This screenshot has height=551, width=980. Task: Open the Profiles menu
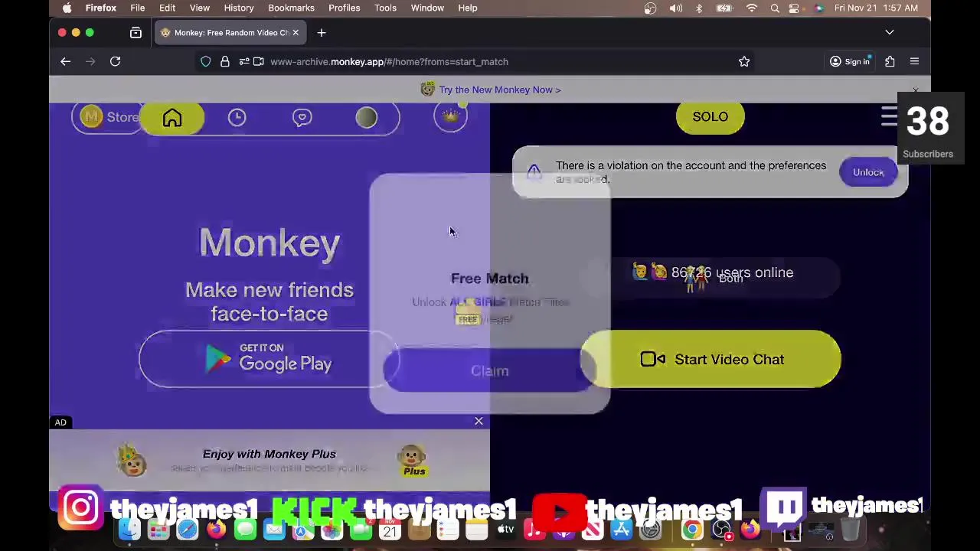[x=345, y=8]
